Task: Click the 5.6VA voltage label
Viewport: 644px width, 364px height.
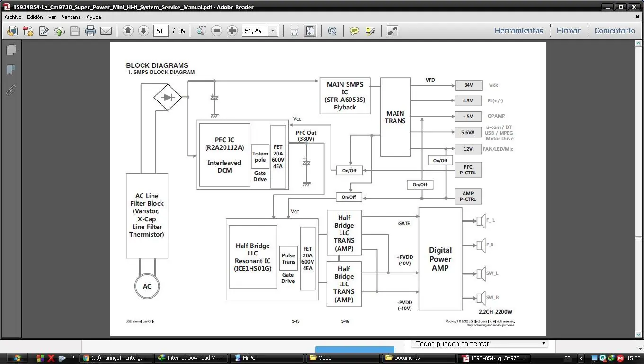Action: [468, 133]
